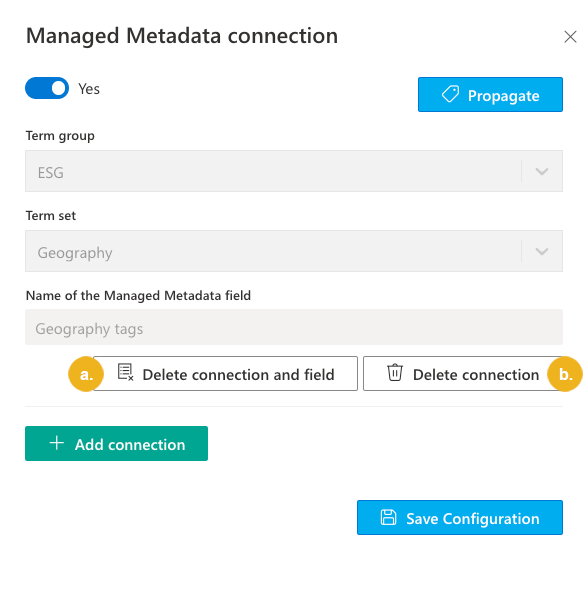Click the list-remove icon on Delete connection and field

(125, 372)
